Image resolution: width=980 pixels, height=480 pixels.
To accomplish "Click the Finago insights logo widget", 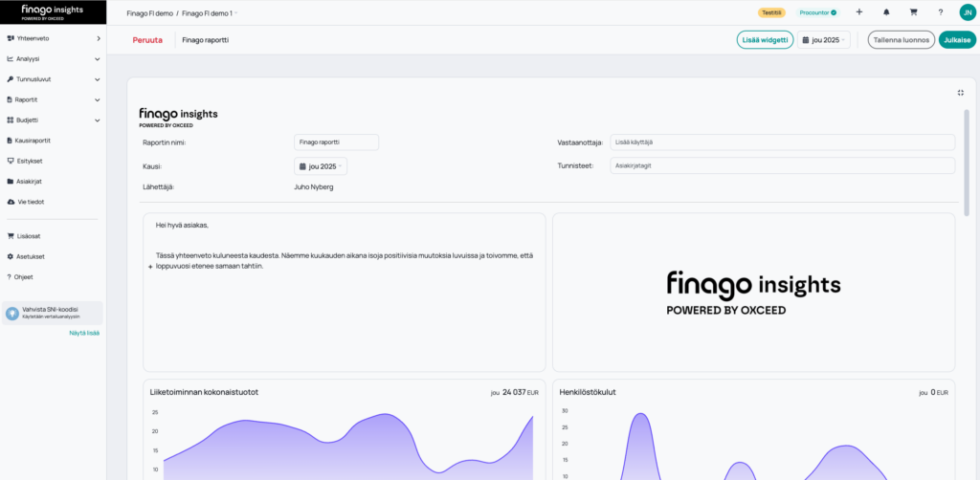I will click(x=754, y=293).
